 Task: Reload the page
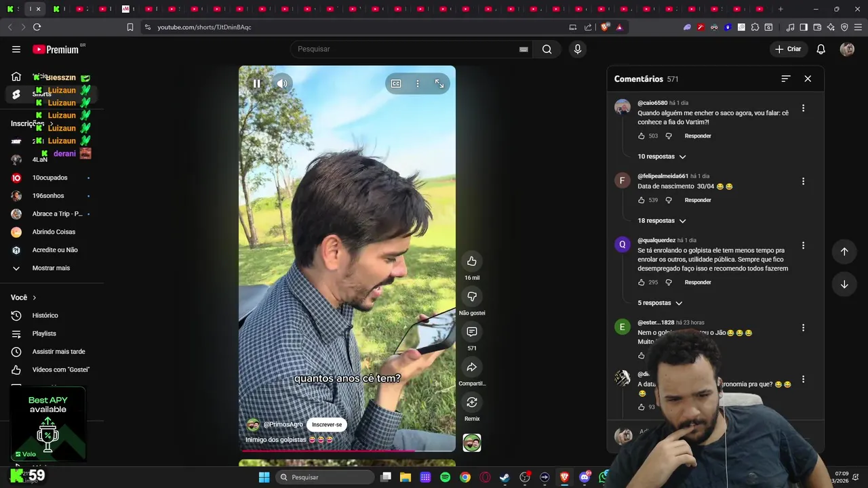pyautogui.click(x=37, y=27)
